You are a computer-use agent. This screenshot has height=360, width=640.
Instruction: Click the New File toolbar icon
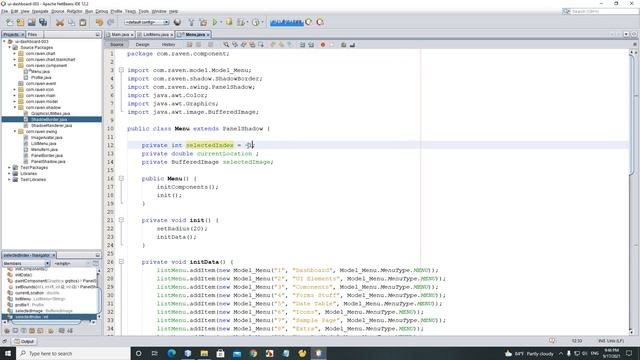pos(9,22)
